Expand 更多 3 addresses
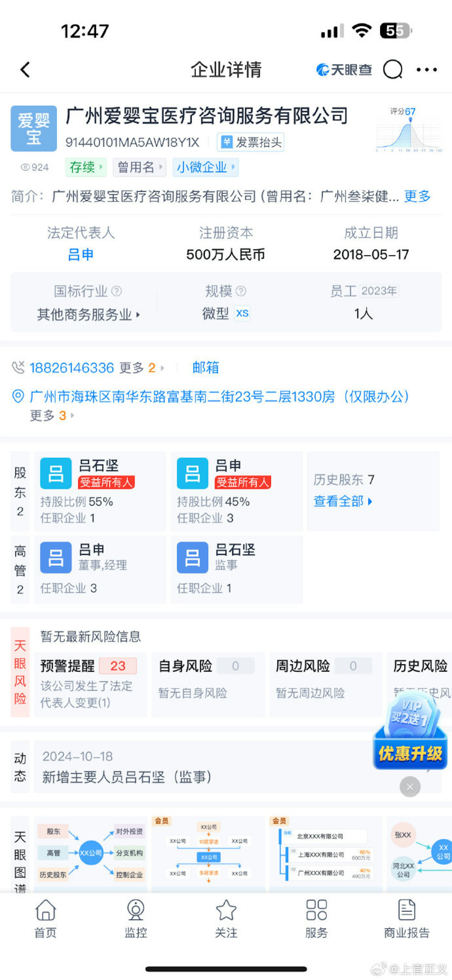Screen dimensions: 452x980 click(52, 415)
